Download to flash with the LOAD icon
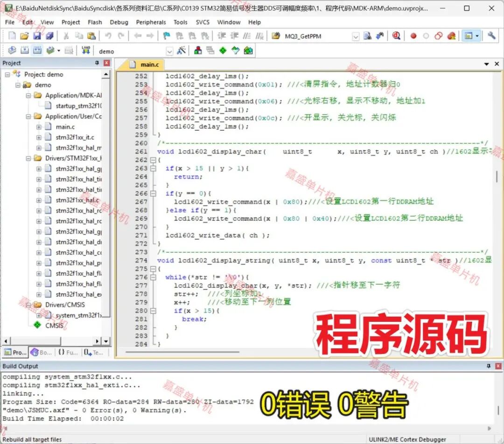Image resolution: width=504 pixels, height=444 pixels. point(86,50)
